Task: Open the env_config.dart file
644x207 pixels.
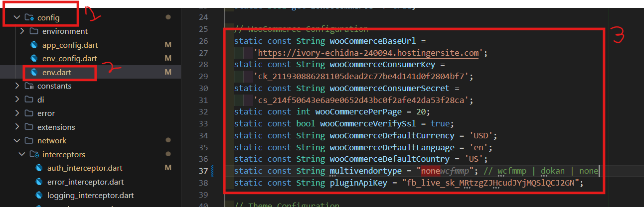Action: 69,59
